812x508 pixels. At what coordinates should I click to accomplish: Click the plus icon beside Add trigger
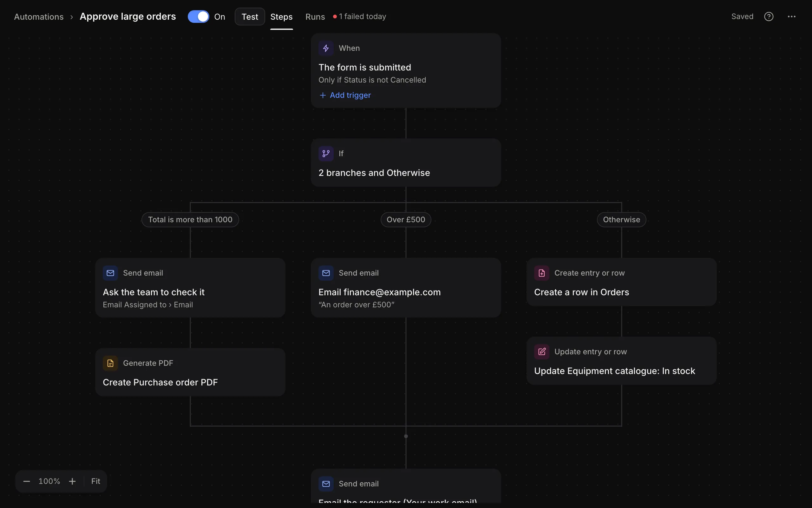click(x=323, y=95)
